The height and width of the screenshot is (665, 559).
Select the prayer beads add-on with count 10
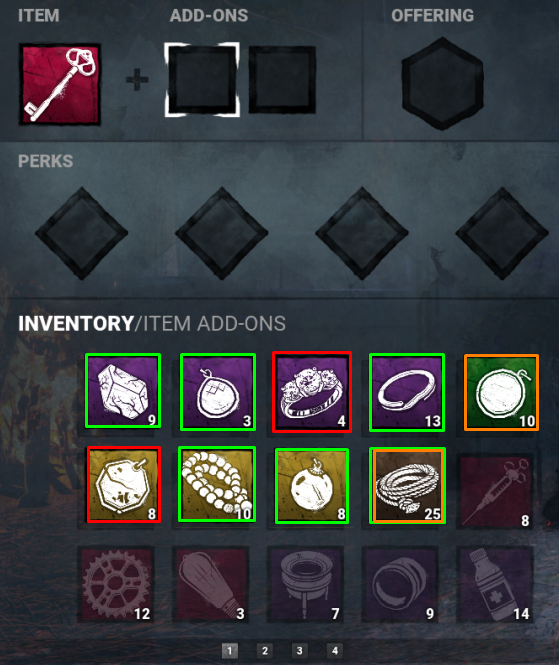coord(217,484)
